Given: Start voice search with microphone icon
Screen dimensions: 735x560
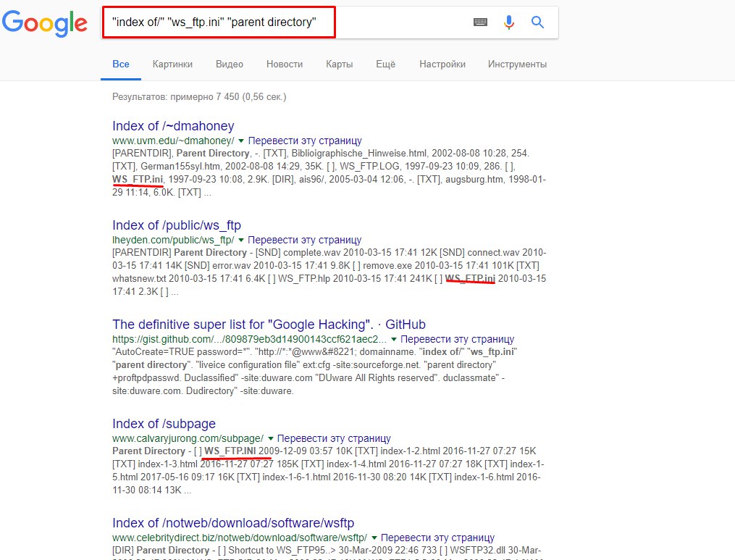Looking at the screenshot, I should click(508, 22).
